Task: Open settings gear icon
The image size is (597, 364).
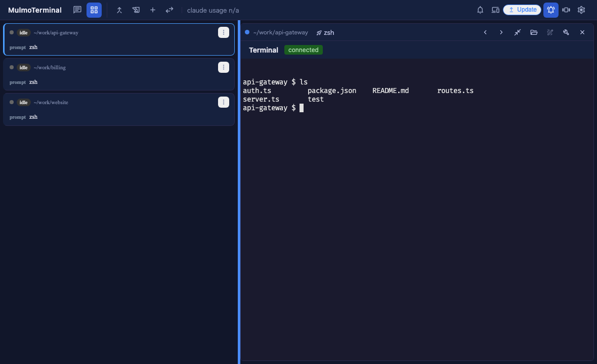Action: (x=581, y=10)
